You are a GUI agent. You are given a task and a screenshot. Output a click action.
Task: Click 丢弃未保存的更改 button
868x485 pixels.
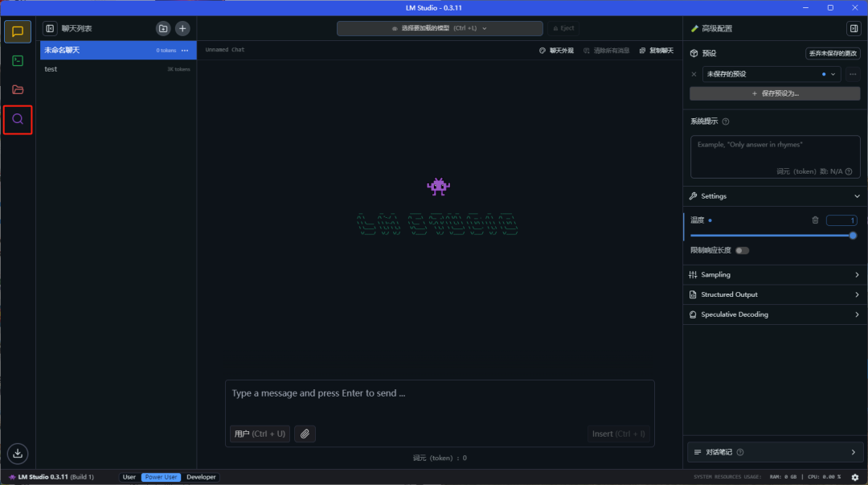[833, 53]
